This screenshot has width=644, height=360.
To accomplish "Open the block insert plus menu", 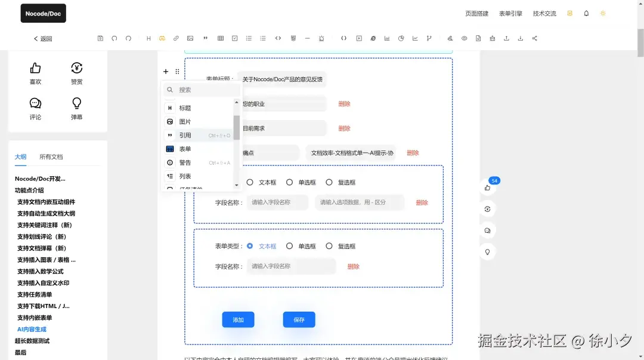I will [165, 71].
